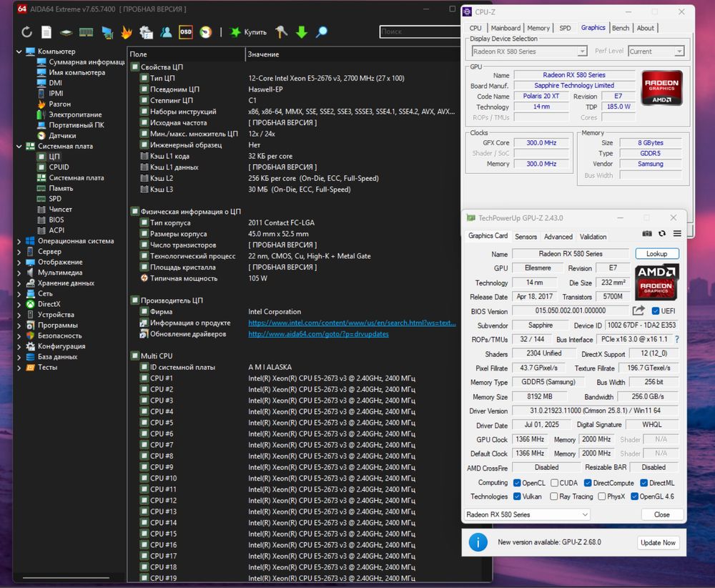715x588 pixels.
Task: Click the green star Buy icon
Action: click(235, 32)
